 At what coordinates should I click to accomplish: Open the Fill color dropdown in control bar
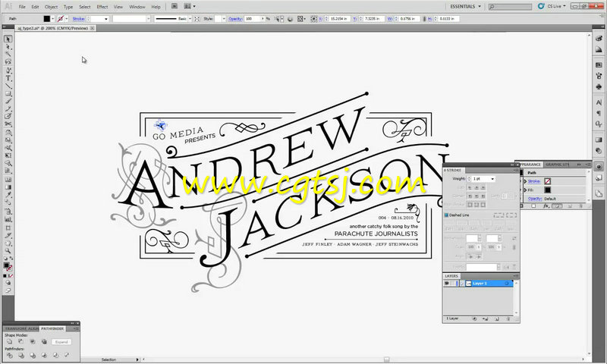pyautogui.click(x=52, y=18)
